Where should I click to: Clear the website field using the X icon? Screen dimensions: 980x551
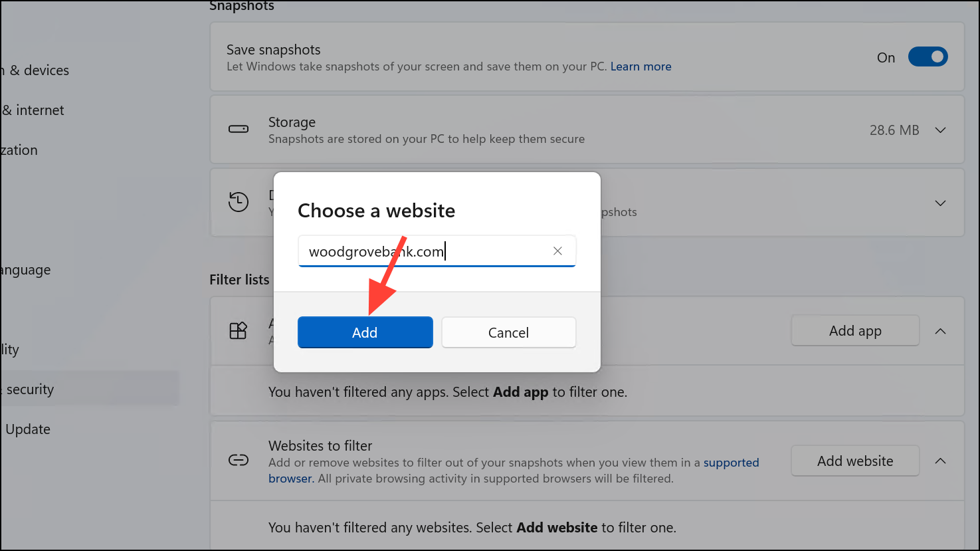pyautogui.click(x=557, y=251)
